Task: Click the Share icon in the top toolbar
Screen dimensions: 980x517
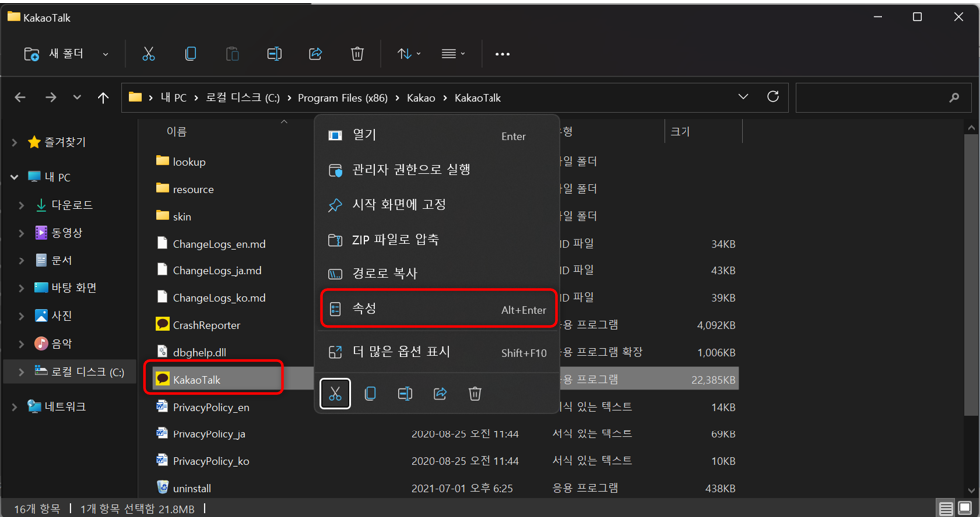Action: pos(315,54)
